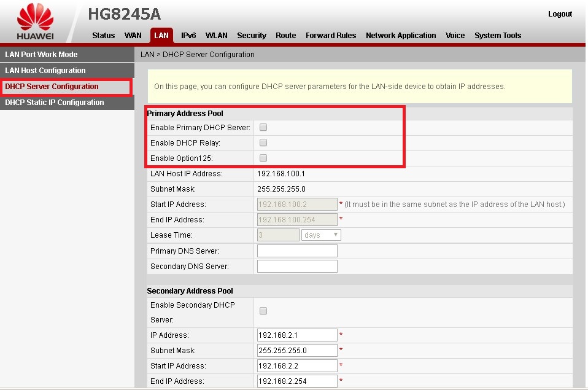Open System Tools tab
Image resolution: width=588 pixels, height=390 pixels.
point(498,35)
